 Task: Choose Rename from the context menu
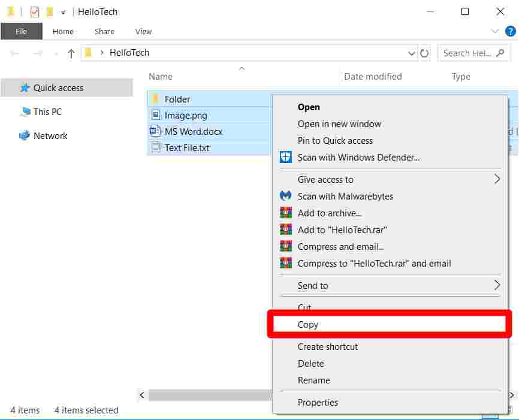coord(314,380)
